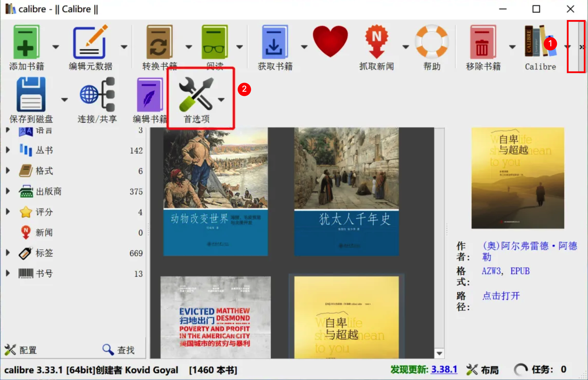The width and height of the screenshot is (588, 380).
Task: Open dropdown arrow next to Add books
Action: [x=55, y=47]
